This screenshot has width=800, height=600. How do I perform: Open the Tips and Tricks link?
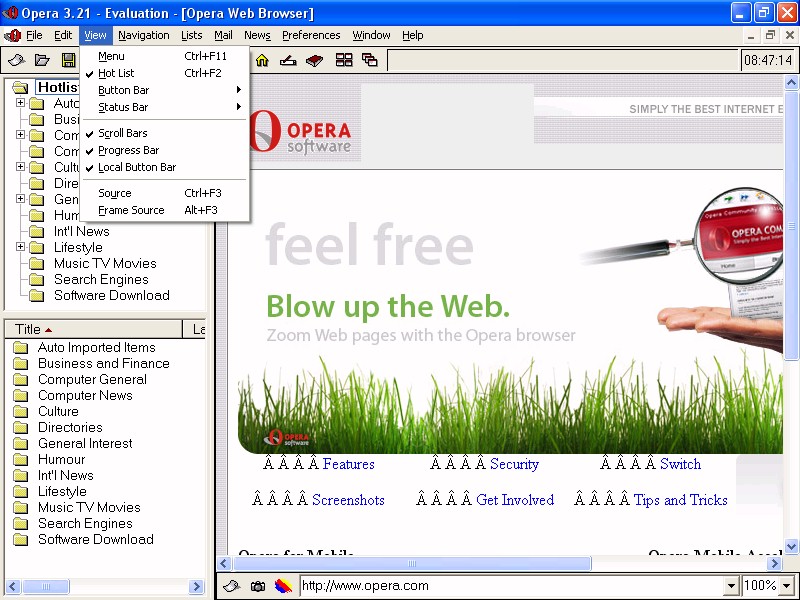click(x=681, y=500)
